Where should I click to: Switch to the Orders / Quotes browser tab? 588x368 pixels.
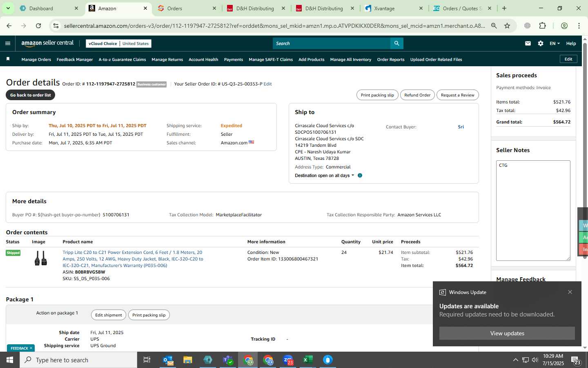[463, 8]
